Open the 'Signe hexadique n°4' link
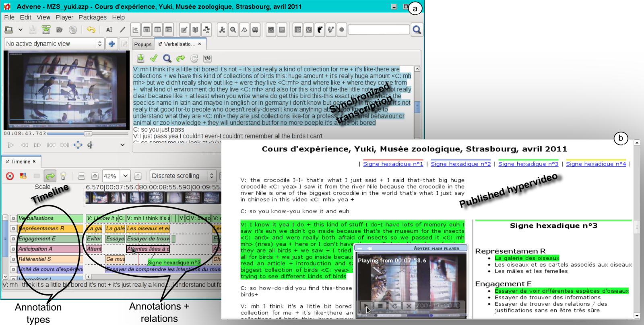Viewport: 644px width, 325px height. pos(596,164)
